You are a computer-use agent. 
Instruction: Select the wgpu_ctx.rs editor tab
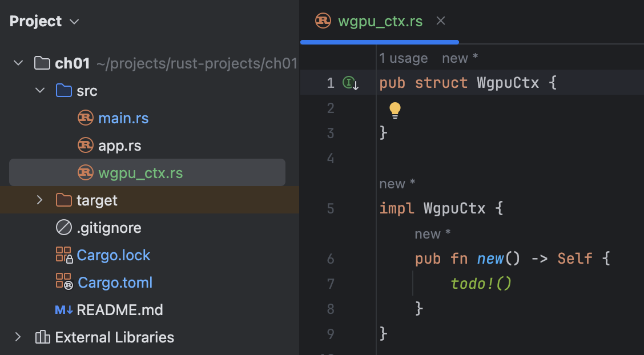point(369,21)
